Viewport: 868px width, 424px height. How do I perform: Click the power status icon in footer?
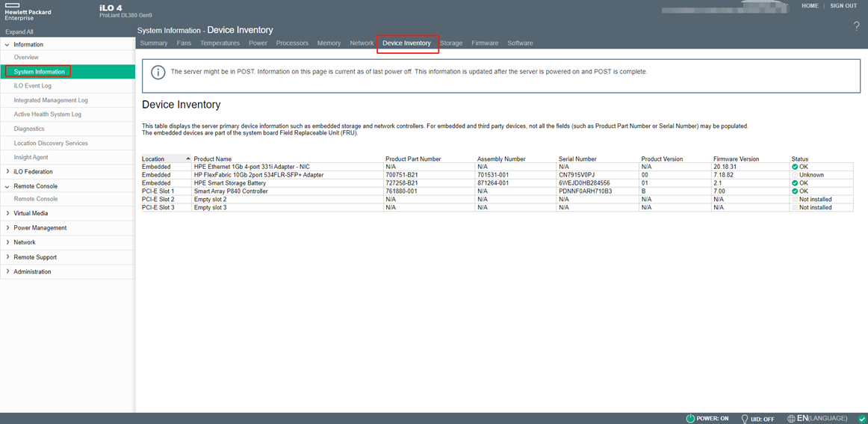[690, 419]
